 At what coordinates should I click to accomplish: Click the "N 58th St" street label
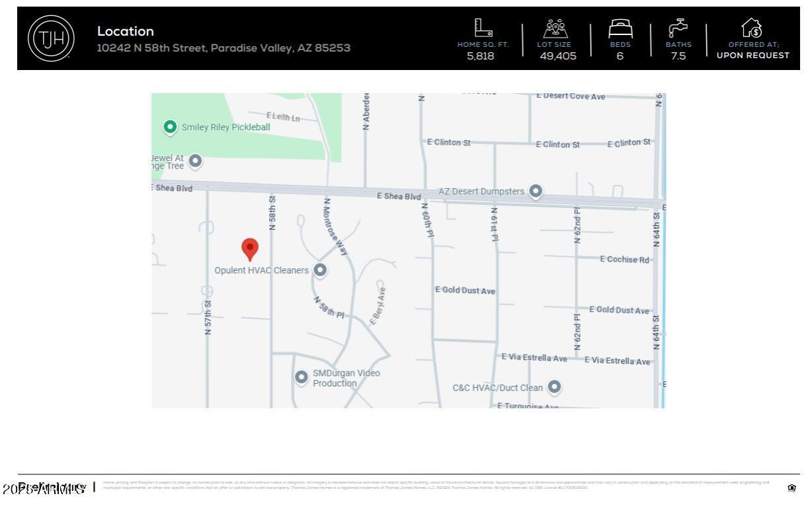click(x=272, y=213)
